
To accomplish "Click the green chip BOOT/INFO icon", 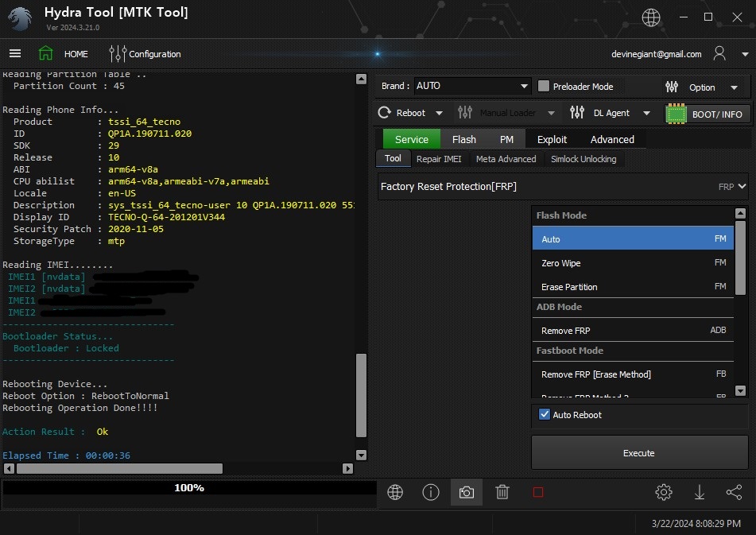I will [x=676, y=114].
